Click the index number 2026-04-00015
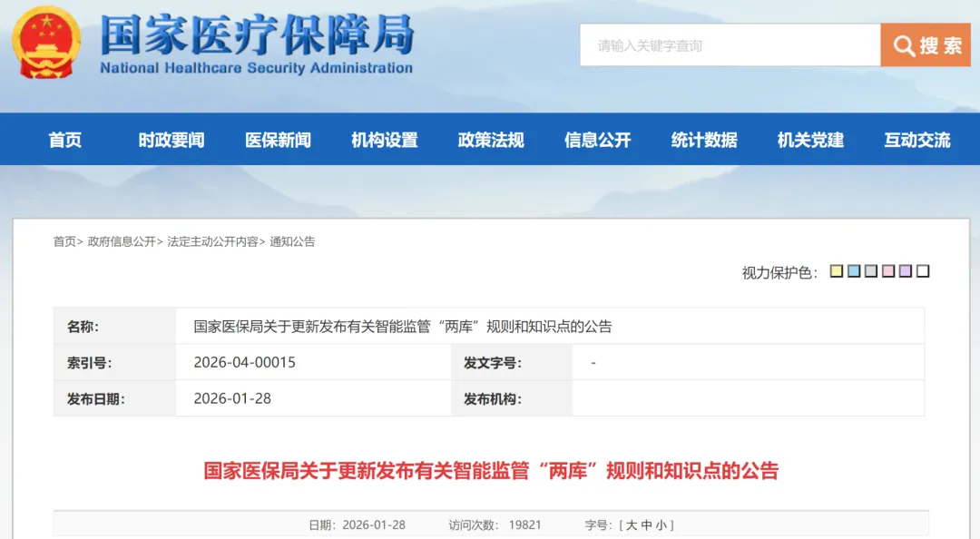This screenshot has width=980, height=539. 244,363
